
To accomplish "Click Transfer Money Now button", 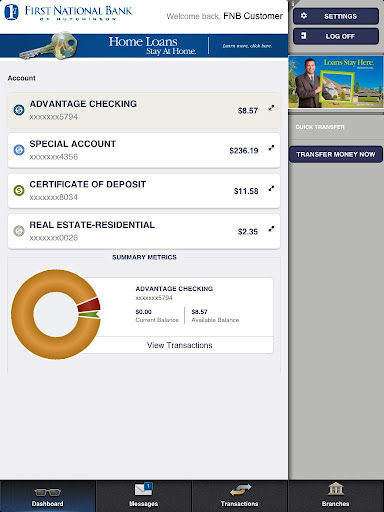I will coord(336,154).
